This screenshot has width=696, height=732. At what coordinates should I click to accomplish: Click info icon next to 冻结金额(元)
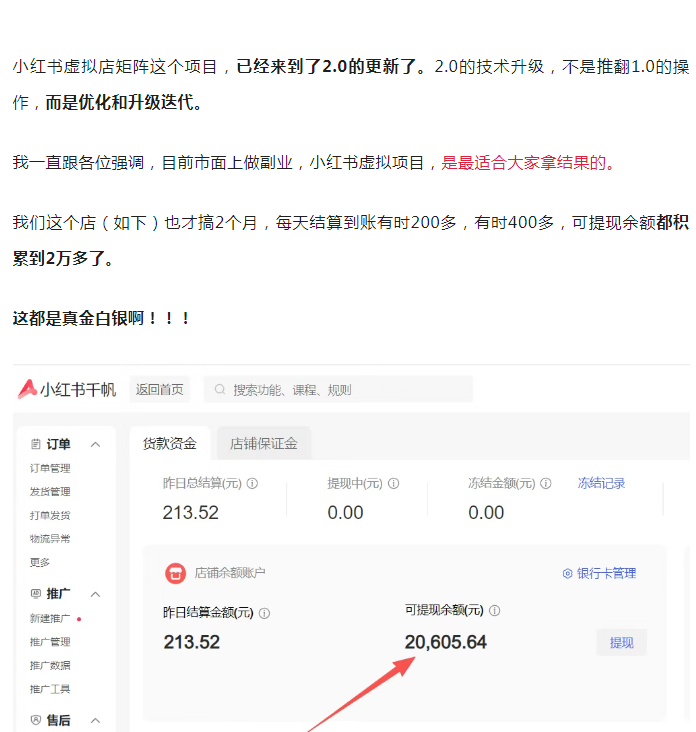[546, 484]
